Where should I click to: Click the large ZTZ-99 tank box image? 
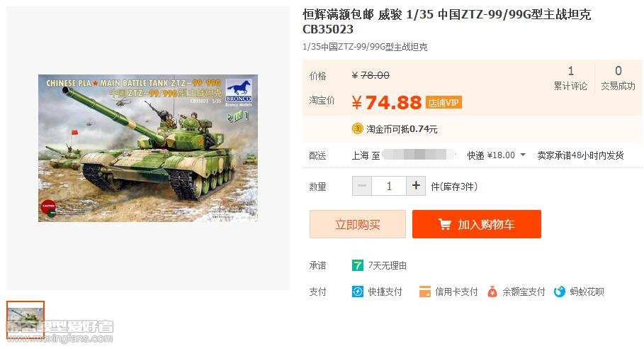148,148
